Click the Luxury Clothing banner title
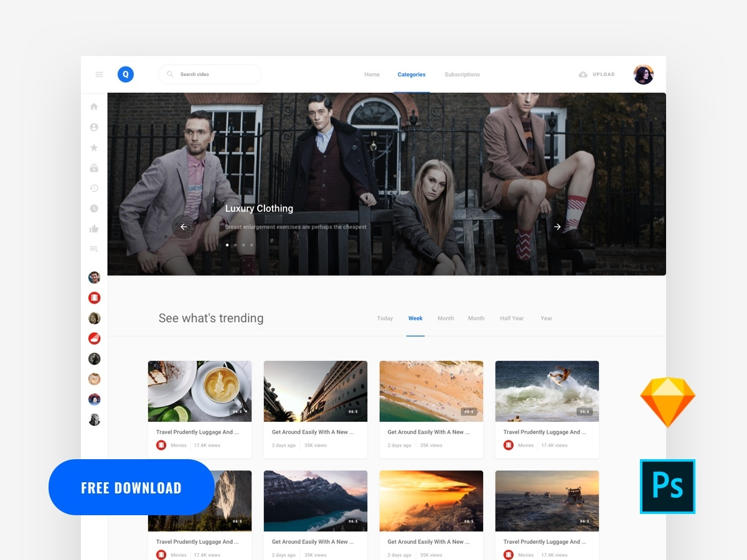747x560 pixels. [259, 208]
